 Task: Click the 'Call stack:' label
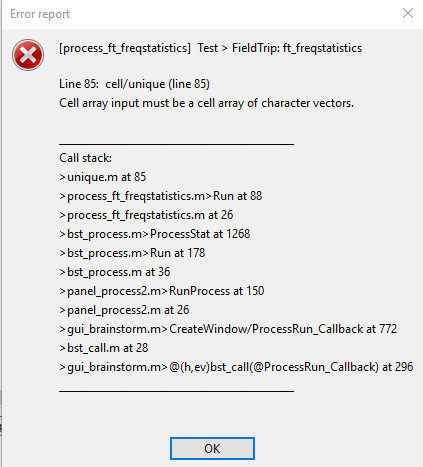coord(85,158)
